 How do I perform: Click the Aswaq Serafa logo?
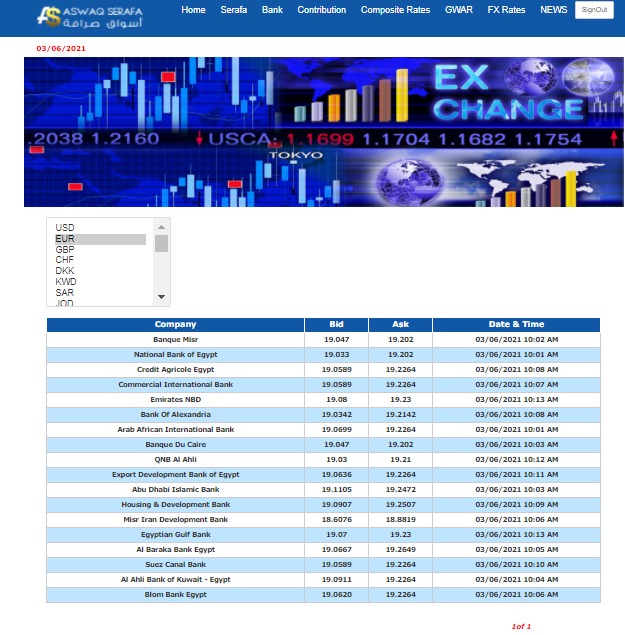pyautogui.click(x=90, y=17)
